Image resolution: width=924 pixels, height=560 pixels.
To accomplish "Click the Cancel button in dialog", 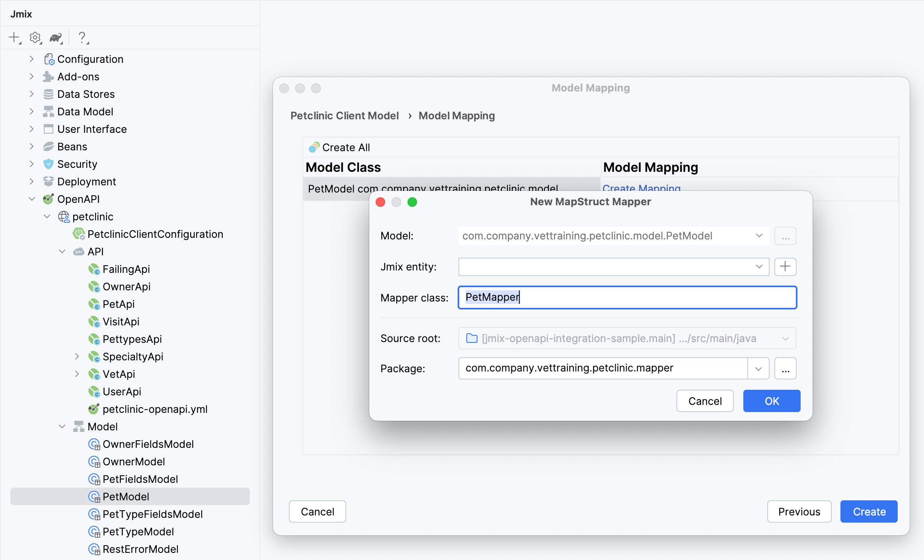I will tap(704, 401).
